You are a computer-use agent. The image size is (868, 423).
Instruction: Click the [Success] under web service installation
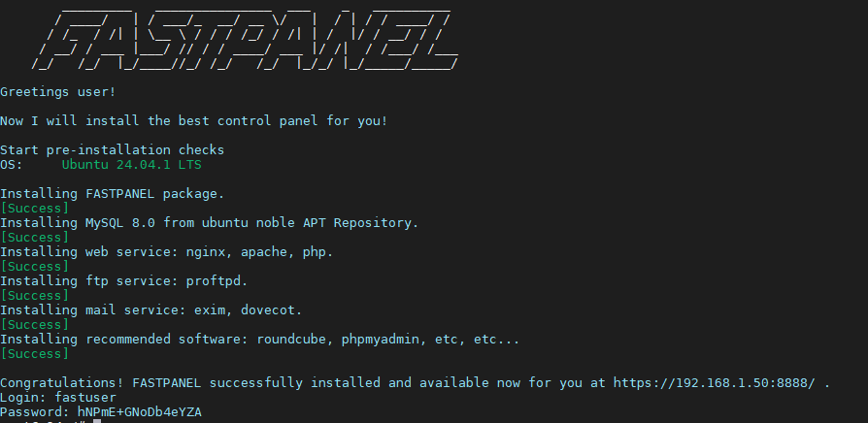pyautogui.click(x=34, y=267)
